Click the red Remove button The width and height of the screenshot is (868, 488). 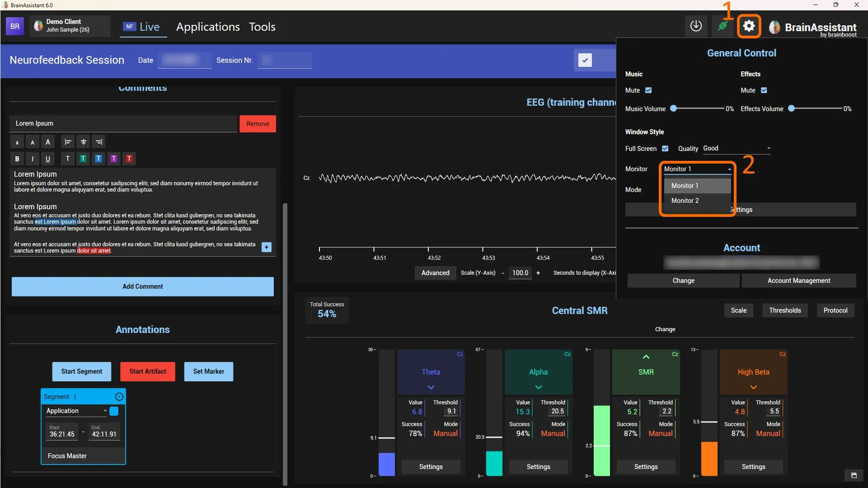point(258,124)
